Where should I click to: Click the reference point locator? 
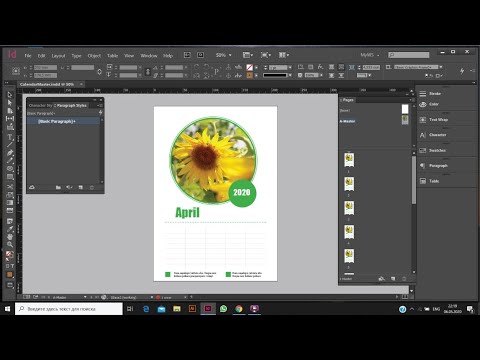click(x=16, y=71)
